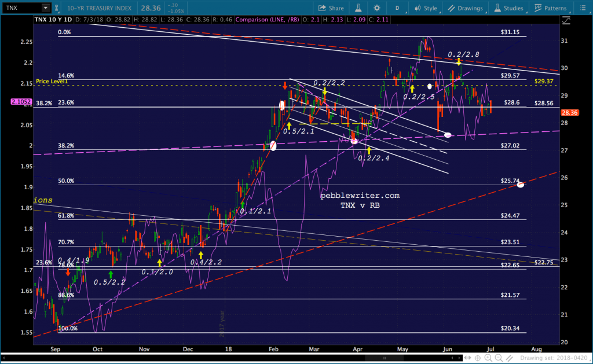Click scroll-right arrow on bottom scrollbar
593x364 pixels.
(x=460, y=358)
